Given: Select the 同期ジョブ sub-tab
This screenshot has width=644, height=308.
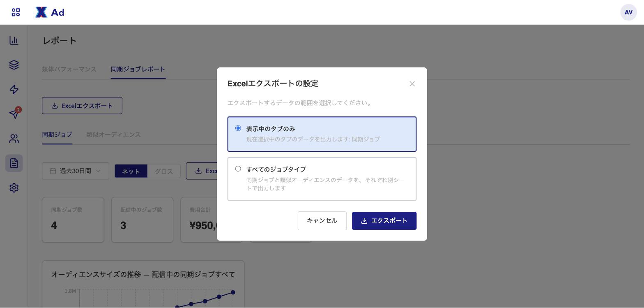Looking at the screenshot, I should pos(57,134).
